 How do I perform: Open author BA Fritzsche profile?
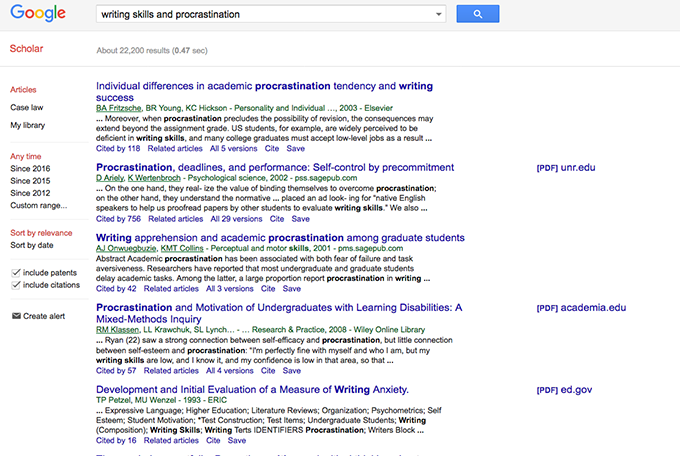(x=118, y=108)
